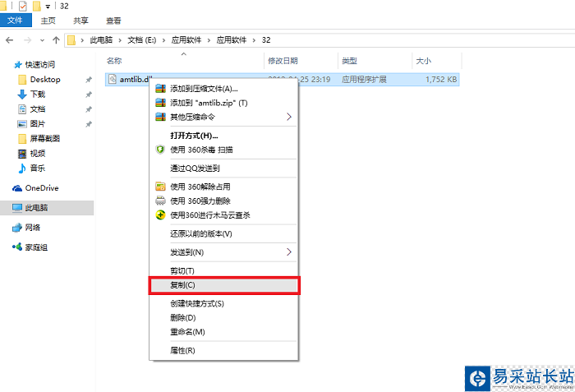Click 此电脑 in the address path

[x=101, y=40]
